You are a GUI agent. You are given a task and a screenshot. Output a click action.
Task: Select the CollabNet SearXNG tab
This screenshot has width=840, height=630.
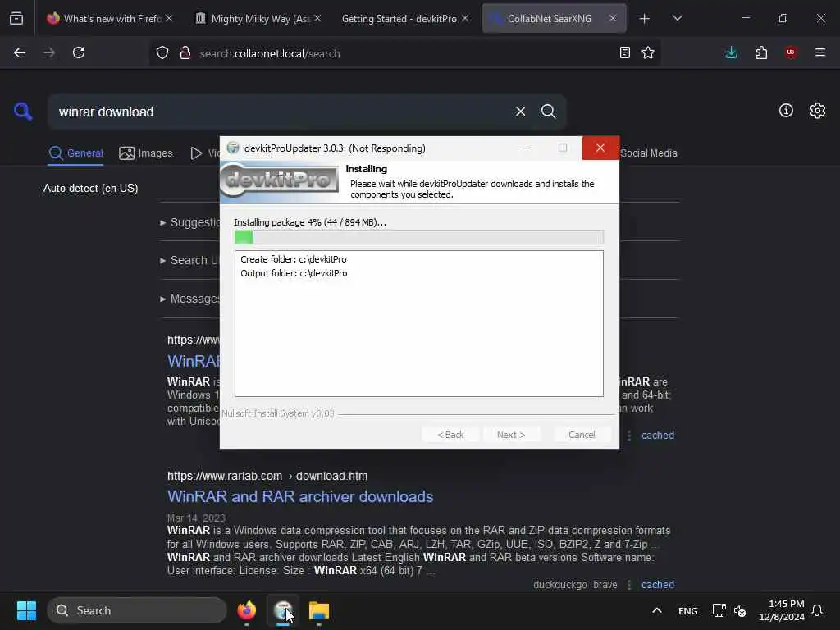554,18
